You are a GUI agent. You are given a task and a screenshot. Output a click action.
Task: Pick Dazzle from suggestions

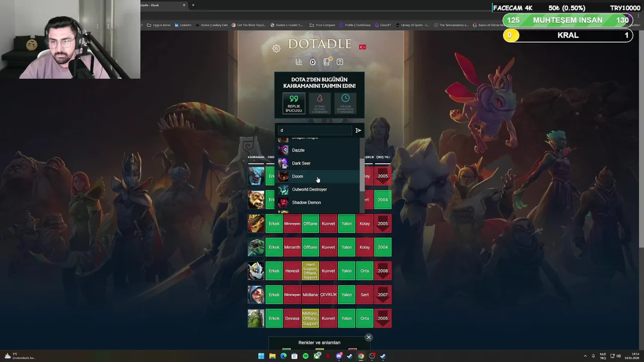[318, 150]
